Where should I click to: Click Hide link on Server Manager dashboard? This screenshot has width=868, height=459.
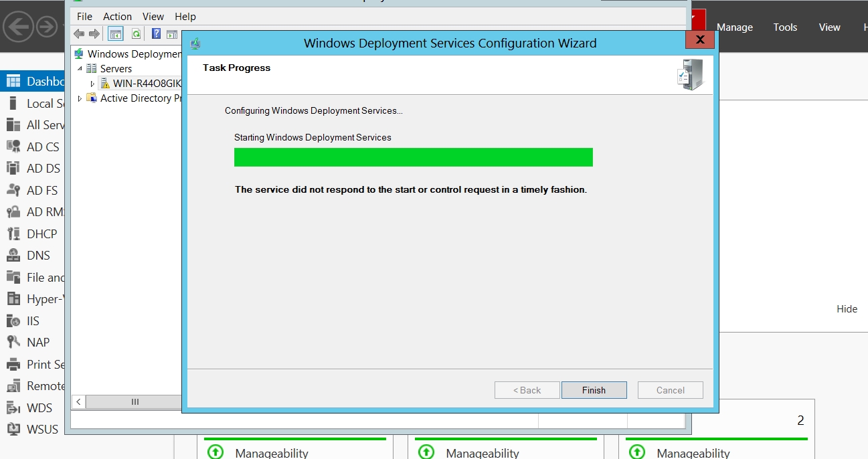click(847, 308)
